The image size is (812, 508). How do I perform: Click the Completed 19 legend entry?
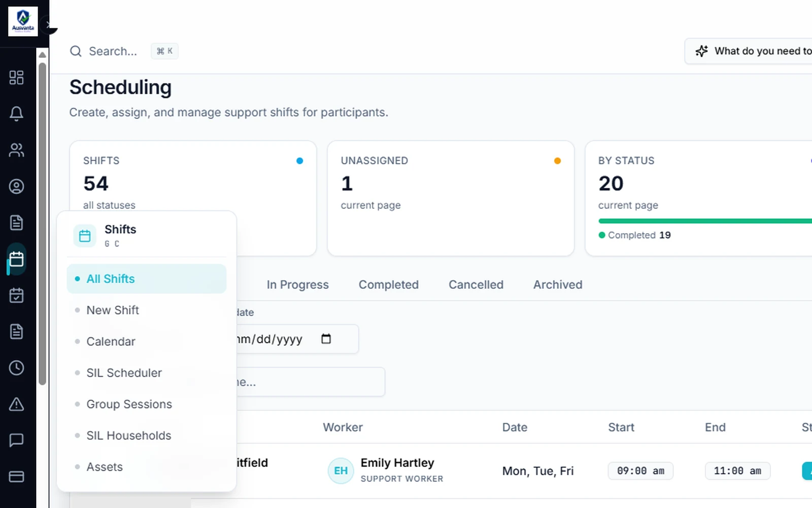click(635, 235)
